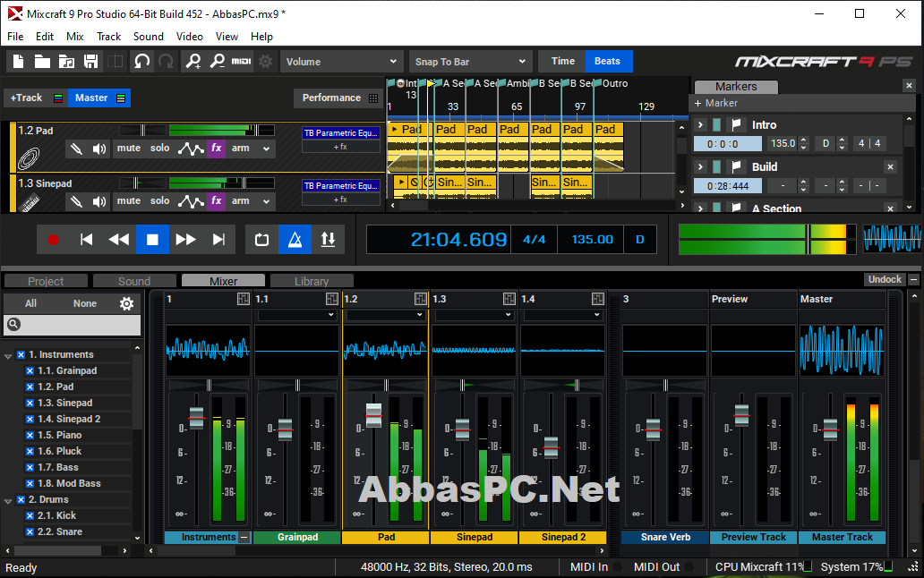Toggle the metronome button
The width and height of the screenshot is (924, 578).
[295, 240]
